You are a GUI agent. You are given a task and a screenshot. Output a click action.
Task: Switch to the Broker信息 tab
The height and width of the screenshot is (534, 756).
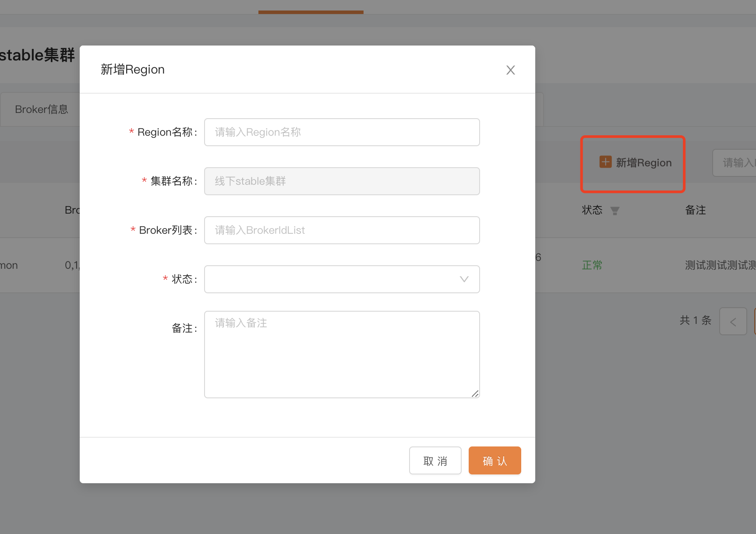[42, 109]
